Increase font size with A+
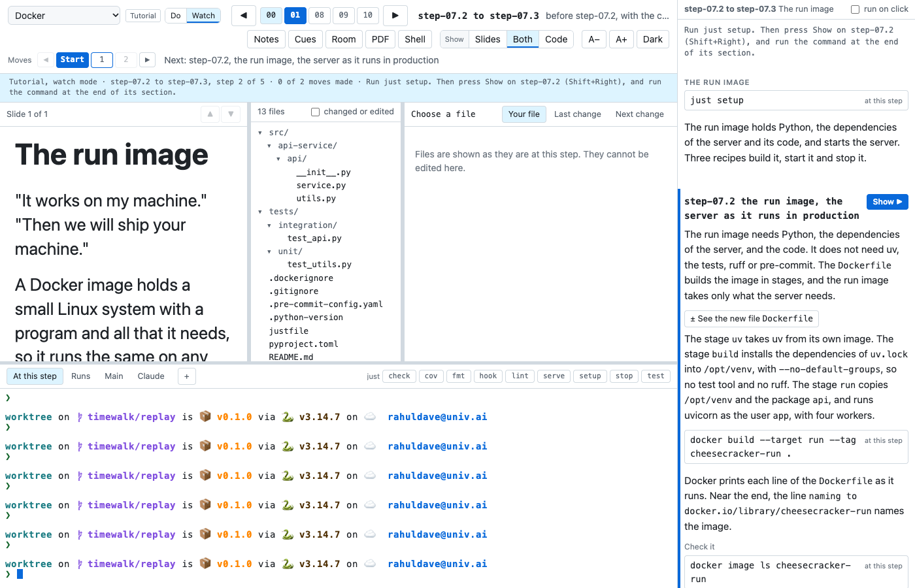Image resolution: width=915 pixels, height=588 pixels. [622, 39]
